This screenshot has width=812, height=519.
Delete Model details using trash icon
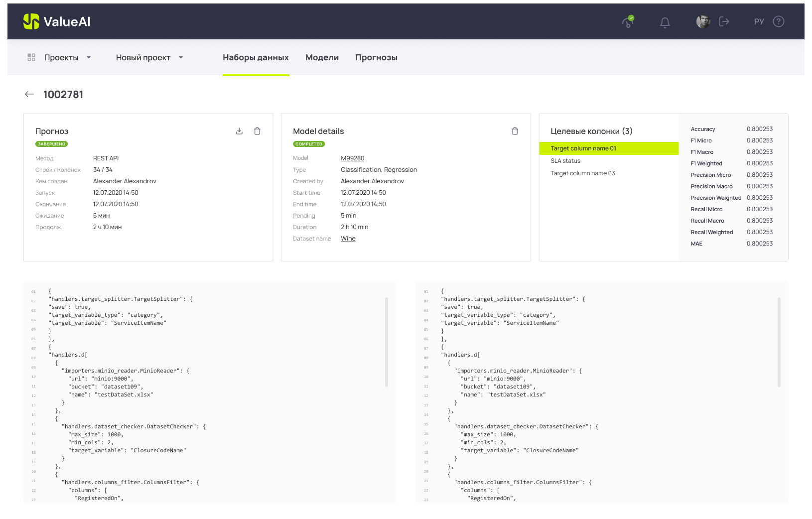tap(515, 131)
